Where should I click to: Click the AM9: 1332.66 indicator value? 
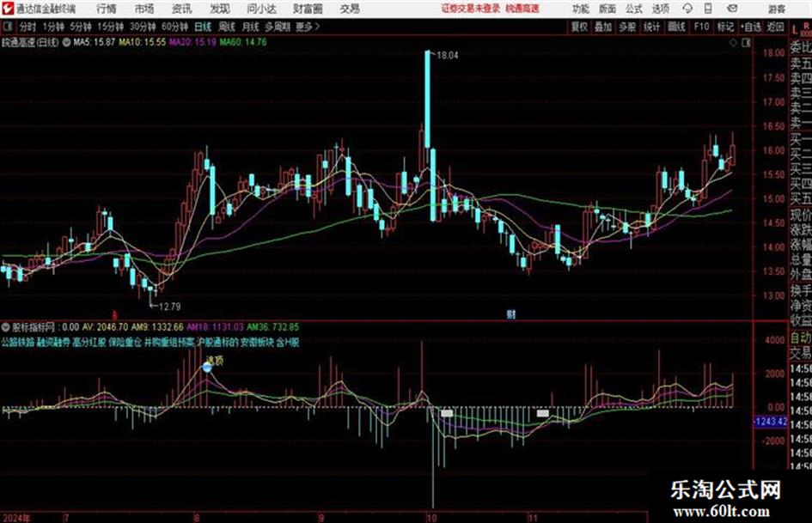tap(157, 327)
